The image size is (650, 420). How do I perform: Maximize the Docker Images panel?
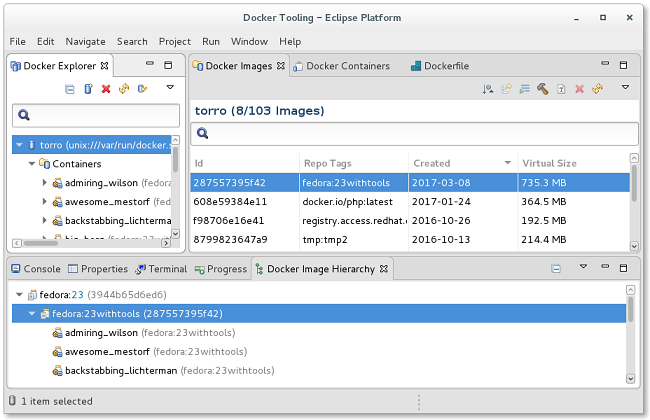pyautogui.click(x=623, y=65)
